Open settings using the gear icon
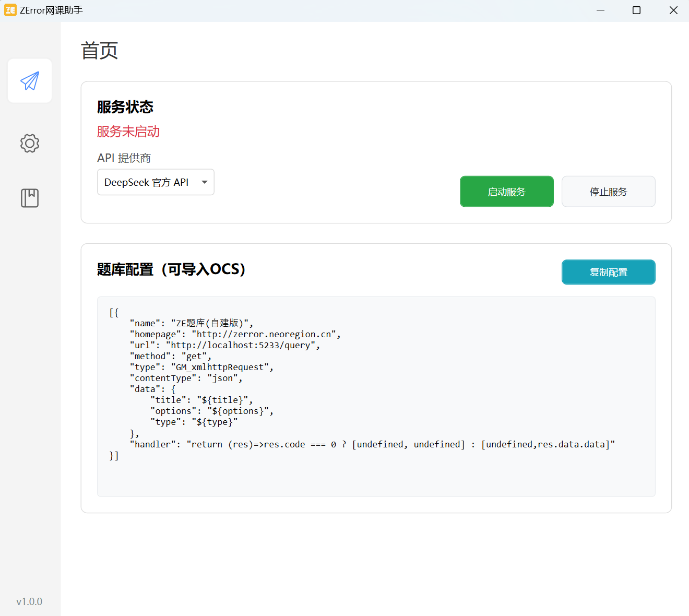Viewport: 689px width, 616px height. pyautogui.click(x=29, y=144)
